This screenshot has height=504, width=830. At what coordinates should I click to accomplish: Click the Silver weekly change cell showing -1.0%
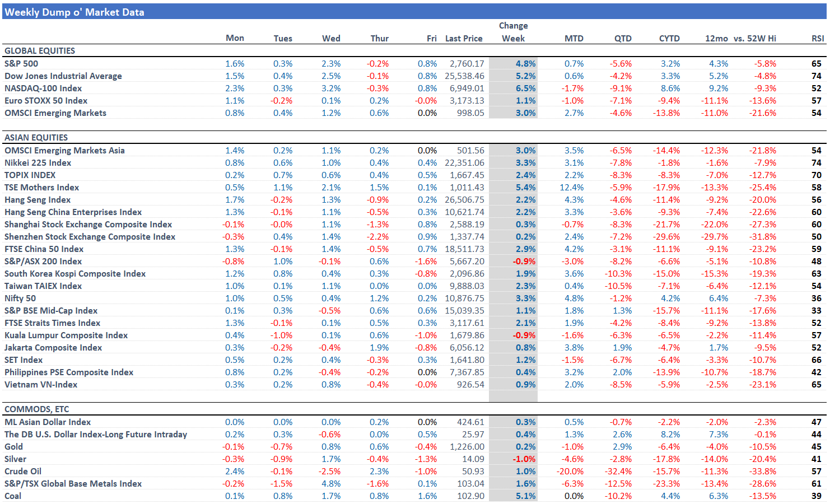525,459
